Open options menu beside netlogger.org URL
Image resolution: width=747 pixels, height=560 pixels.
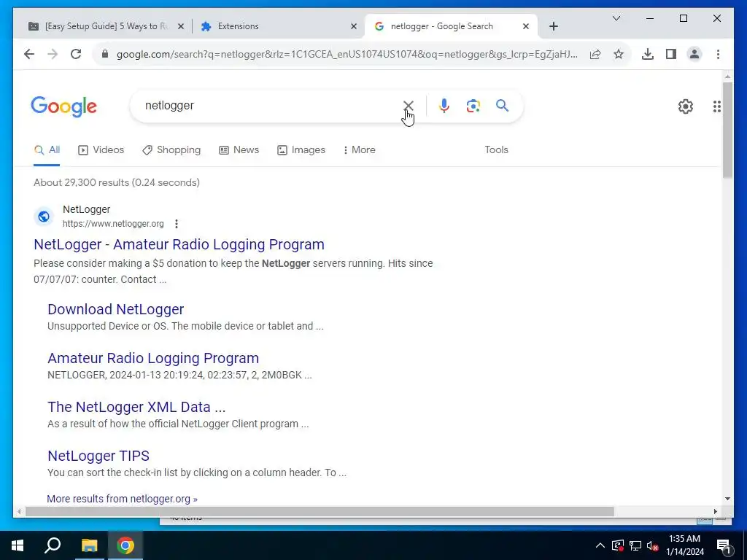click(x=177, y=223)
